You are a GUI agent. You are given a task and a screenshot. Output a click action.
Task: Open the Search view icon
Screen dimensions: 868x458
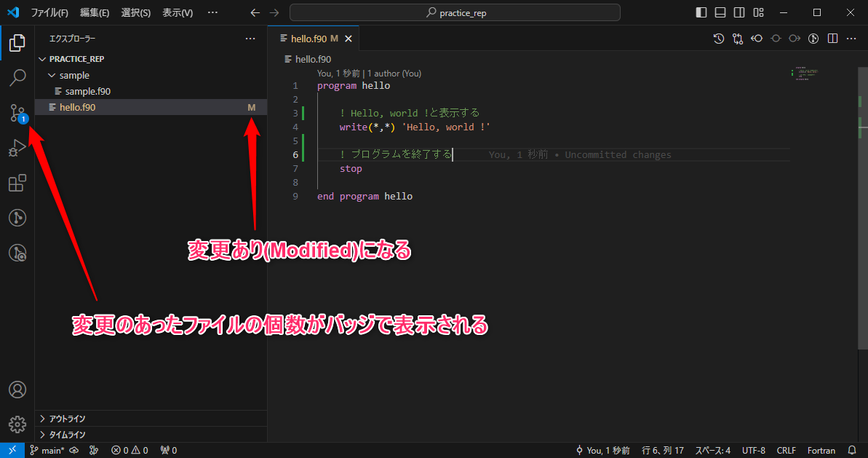pyautogui.click(x=17, y=77)
